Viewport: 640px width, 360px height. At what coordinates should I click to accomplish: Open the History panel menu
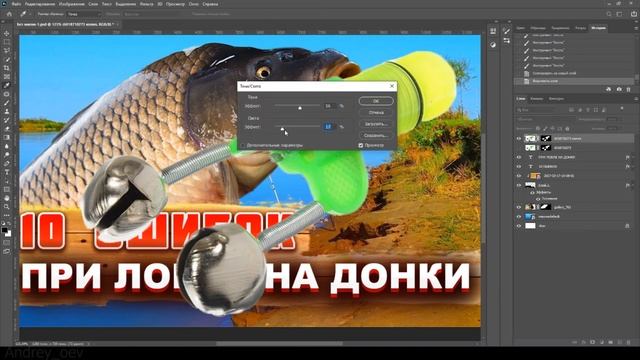(x=636, y=28)
